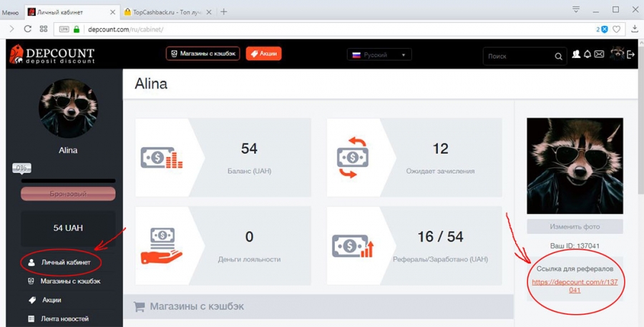Click the 54 UAH sidebar balance box
644x327 pixels.
(68, 228)
